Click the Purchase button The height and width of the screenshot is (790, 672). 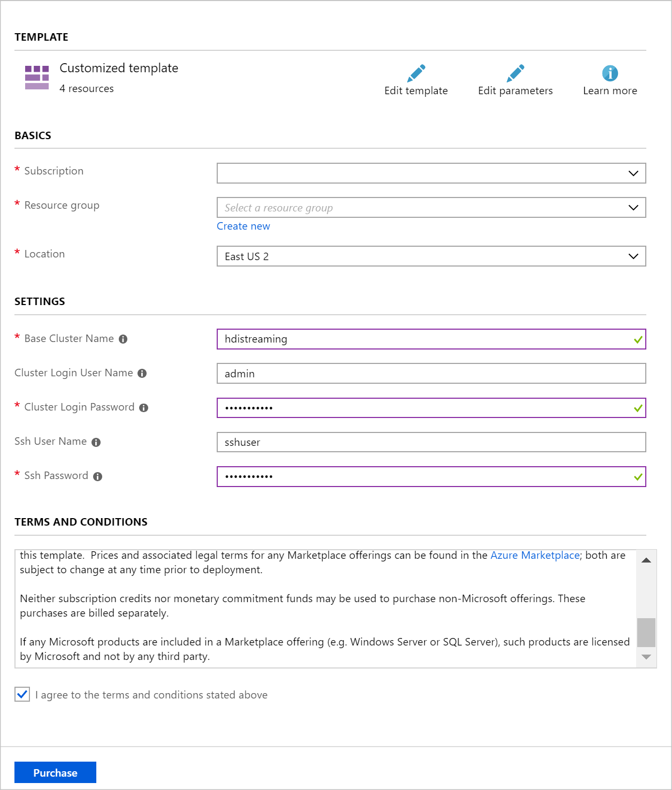55,772
